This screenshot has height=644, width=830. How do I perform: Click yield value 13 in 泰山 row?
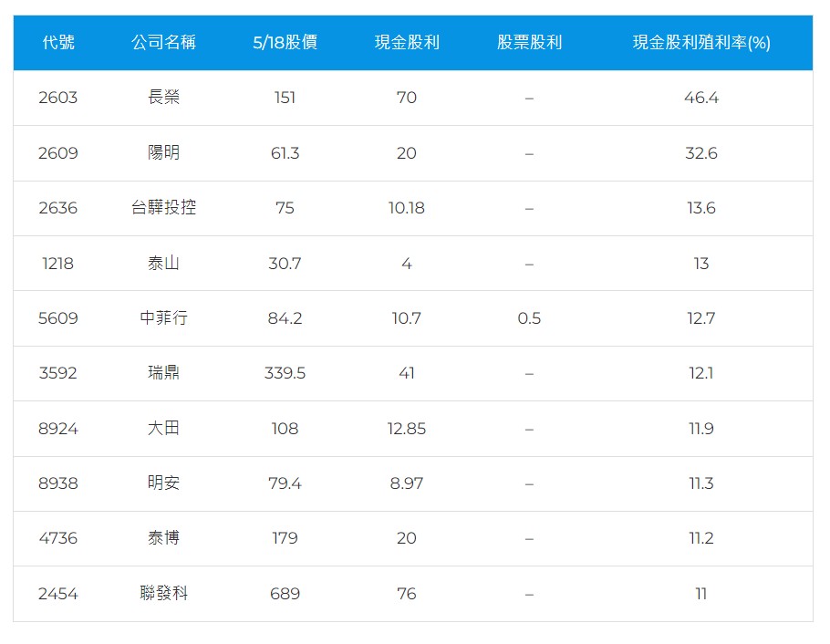(701, 264)
